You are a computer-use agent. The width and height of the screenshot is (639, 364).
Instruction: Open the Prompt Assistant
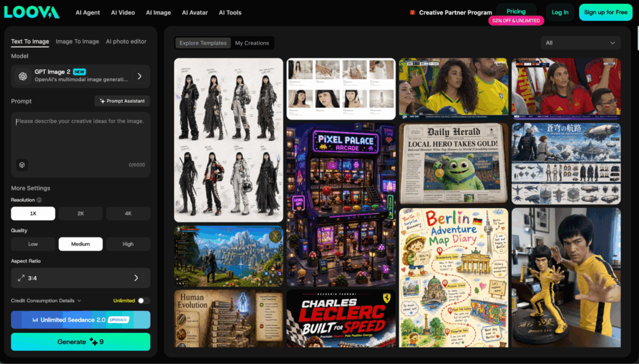(x=122, y=101)
